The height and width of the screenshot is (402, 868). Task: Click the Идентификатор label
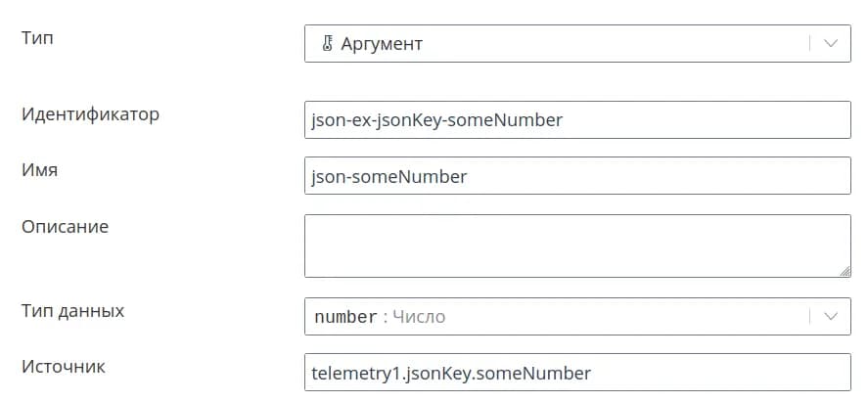coord(90,114)
